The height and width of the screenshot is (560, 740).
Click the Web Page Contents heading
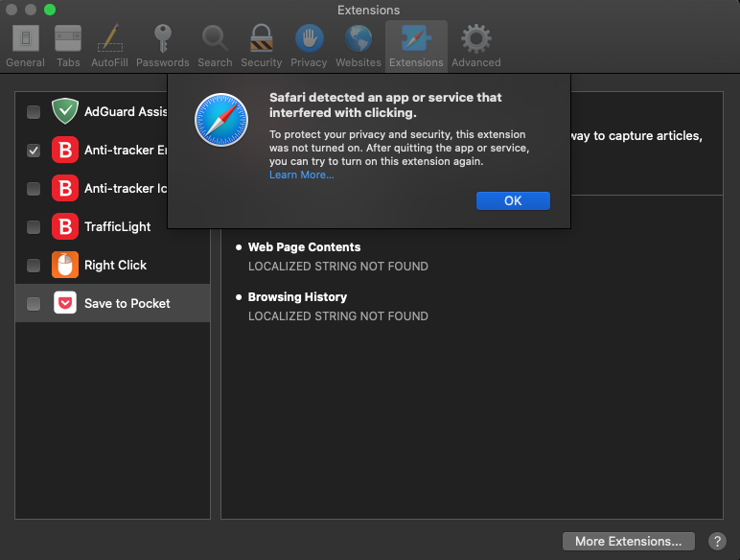click(305, 247)
